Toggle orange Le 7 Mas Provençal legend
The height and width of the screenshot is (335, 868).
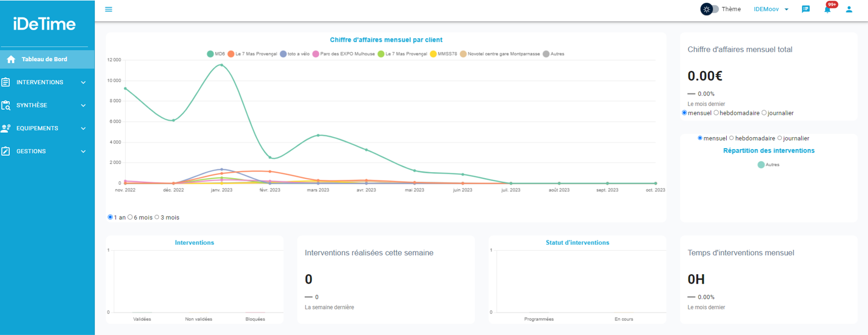(252, 54)
